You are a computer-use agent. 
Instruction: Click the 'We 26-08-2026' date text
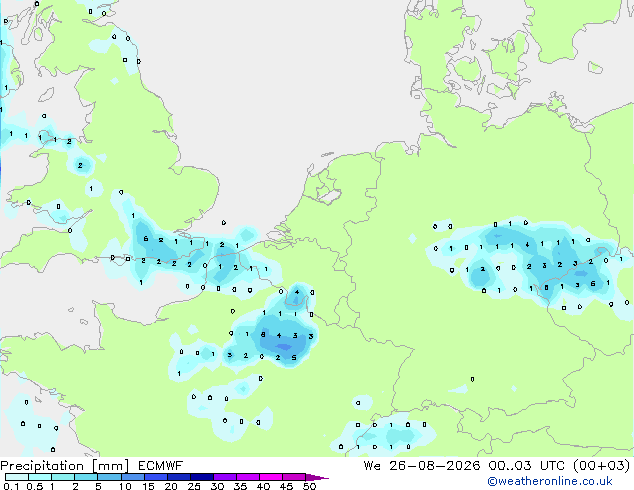(x=422, y=466)
